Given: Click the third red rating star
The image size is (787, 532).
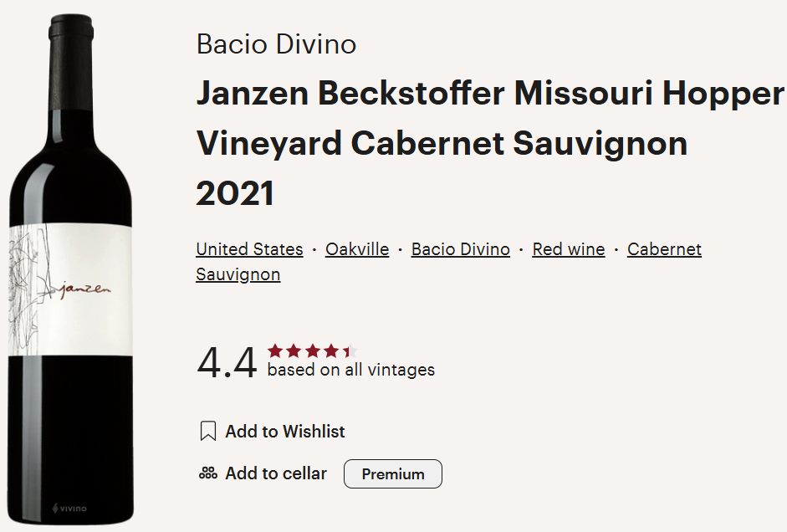Looking at the screenshot, I should (x=312, y=350).
